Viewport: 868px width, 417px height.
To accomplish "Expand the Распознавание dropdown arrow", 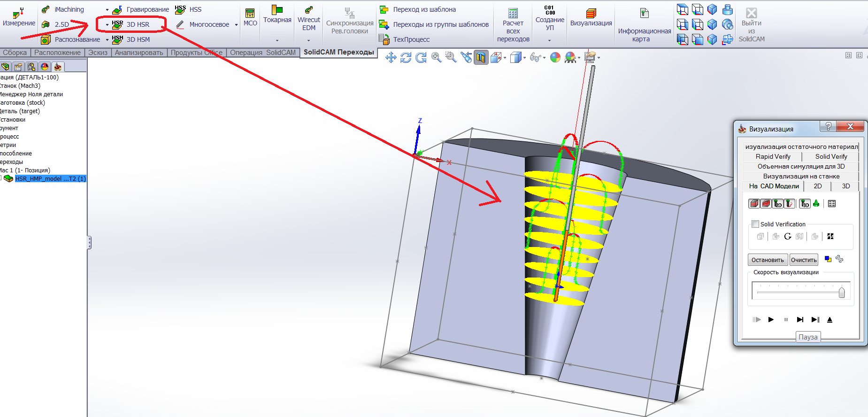I will coord(107,40).
